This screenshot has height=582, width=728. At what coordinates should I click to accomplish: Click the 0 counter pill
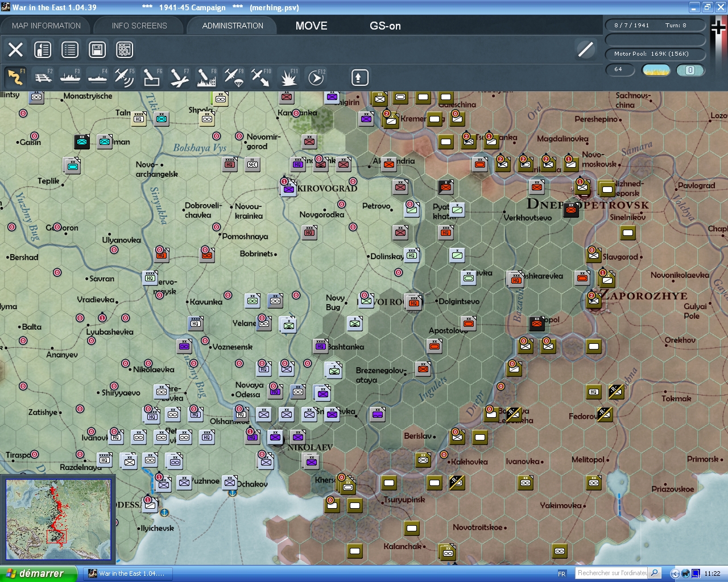[x=690, y=70]
